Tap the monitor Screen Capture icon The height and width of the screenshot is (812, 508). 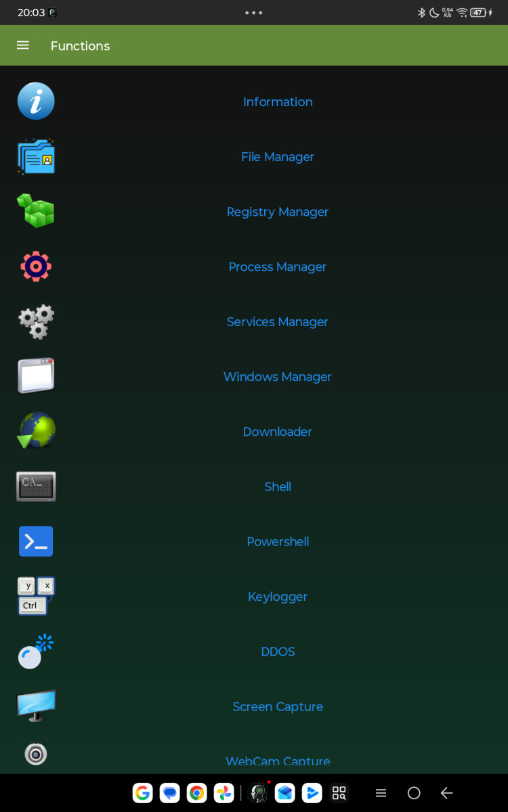36,706
